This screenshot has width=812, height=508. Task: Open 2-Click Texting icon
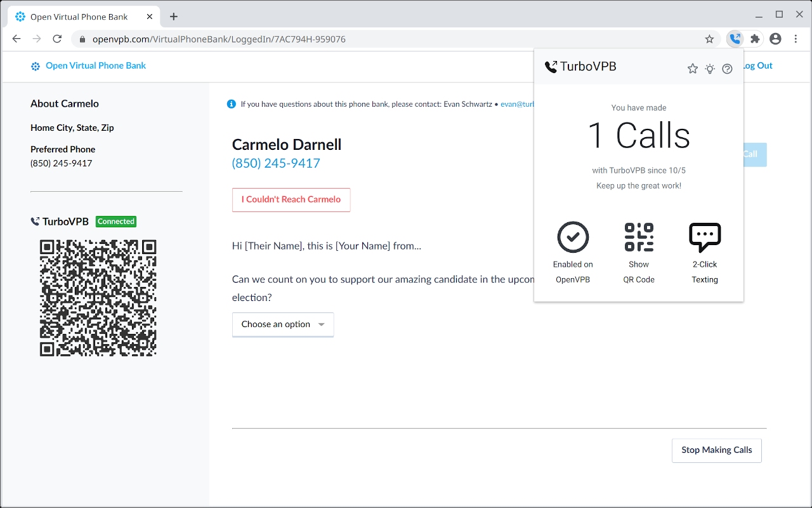[x=705, y=237]
